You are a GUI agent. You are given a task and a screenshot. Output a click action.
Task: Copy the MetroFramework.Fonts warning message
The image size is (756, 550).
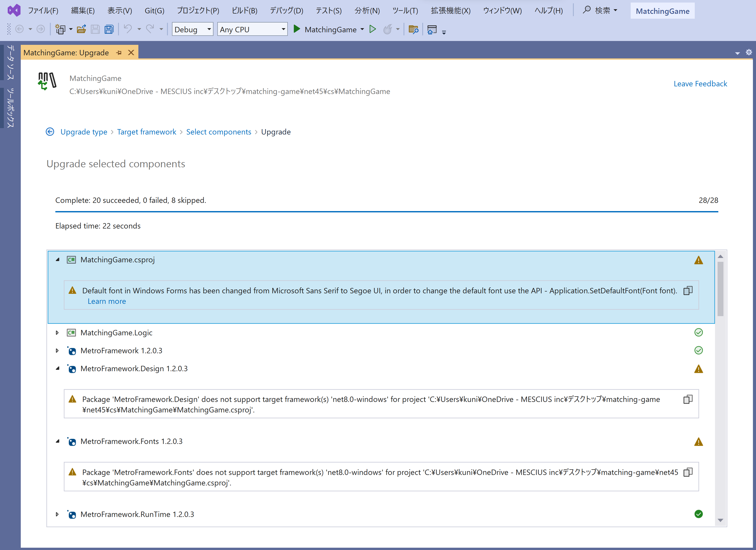(x=688, y=472)
